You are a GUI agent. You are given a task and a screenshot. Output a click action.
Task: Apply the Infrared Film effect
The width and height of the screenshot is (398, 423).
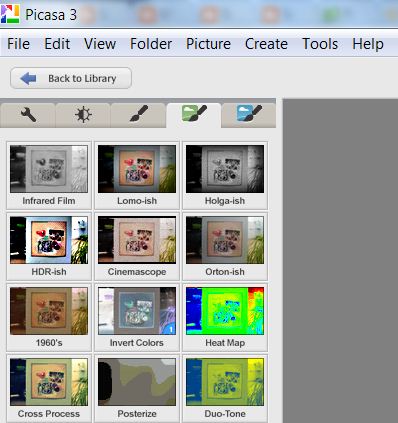tap(49, 175)
